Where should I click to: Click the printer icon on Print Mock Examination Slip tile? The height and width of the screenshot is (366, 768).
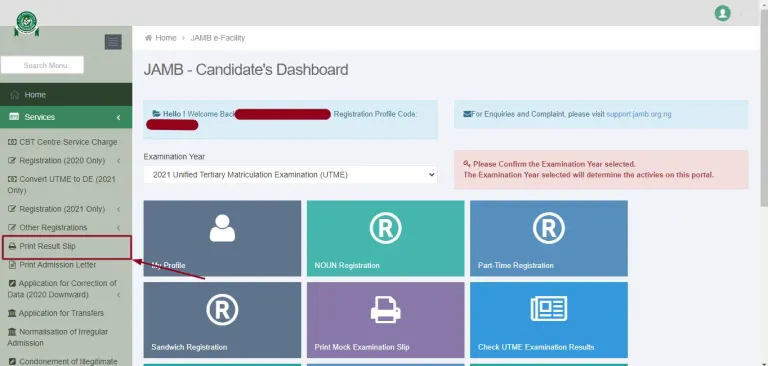(x=385, y=310)
